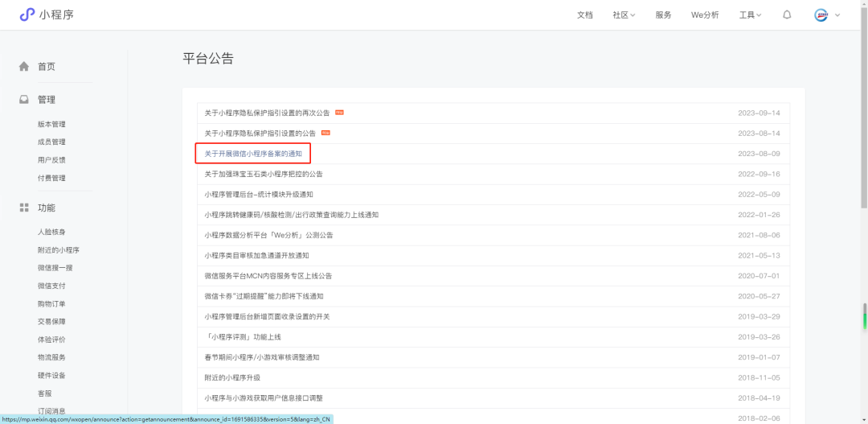This screenshot has width=868, height=424.
Task: Open announcement 关于小程序隐私保护指引设置的公告
Action: [260, 134]
